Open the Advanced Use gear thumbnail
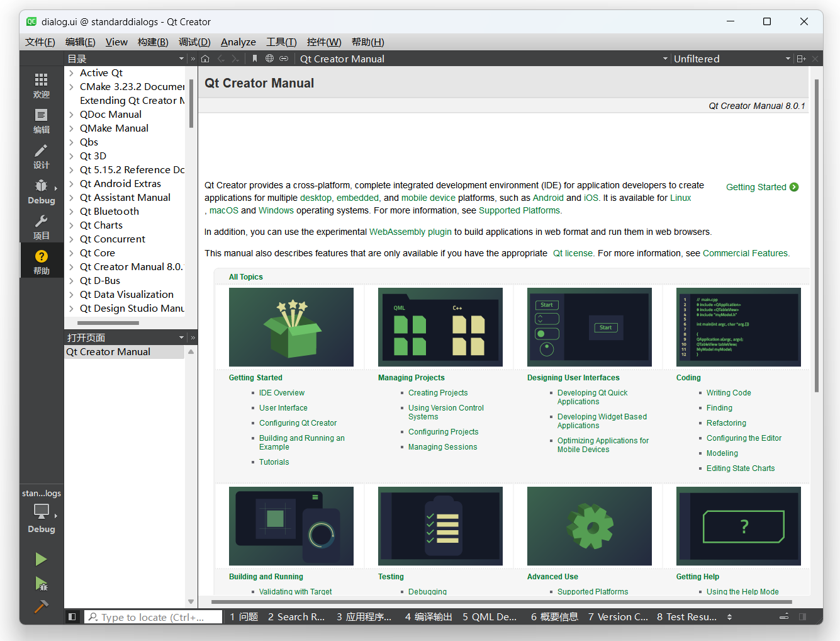This screenshot has height=641, width=840. point(590,526)
